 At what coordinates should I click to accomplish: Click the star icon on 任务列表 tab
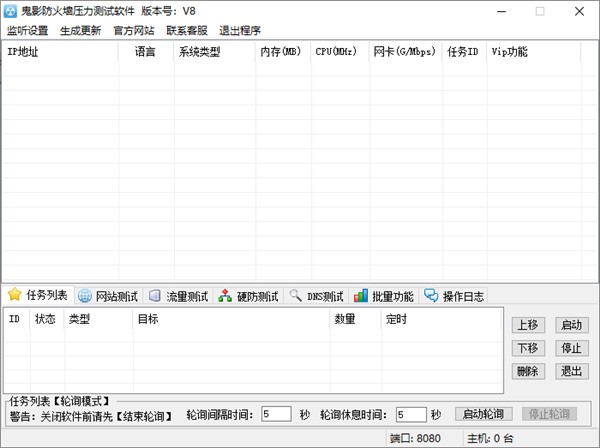pyautogui.click(x=15, y=295)
